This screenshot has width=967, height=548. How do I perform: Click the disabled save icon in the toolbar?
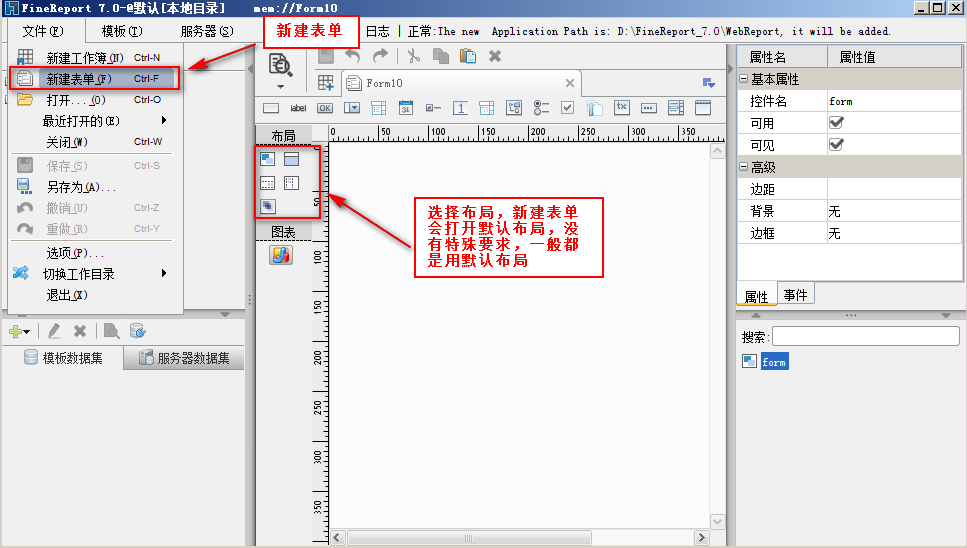click(326, 55)
